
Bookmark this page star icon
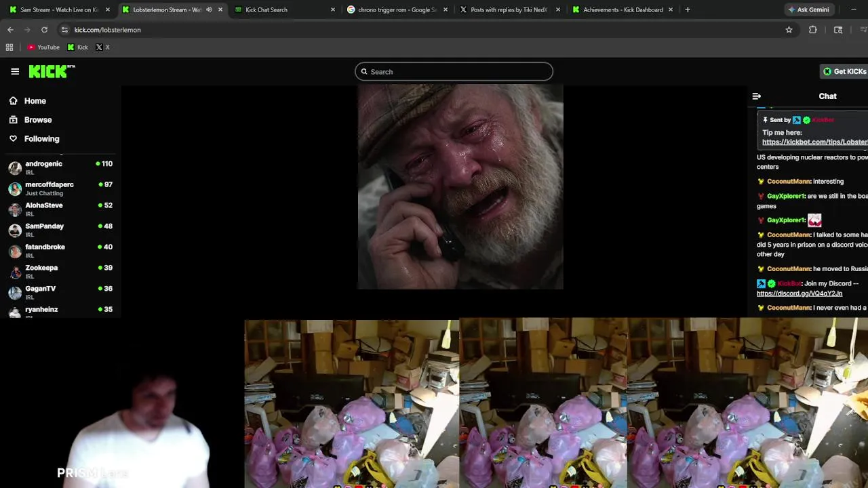pyautogui.click(x=789, y=30)
